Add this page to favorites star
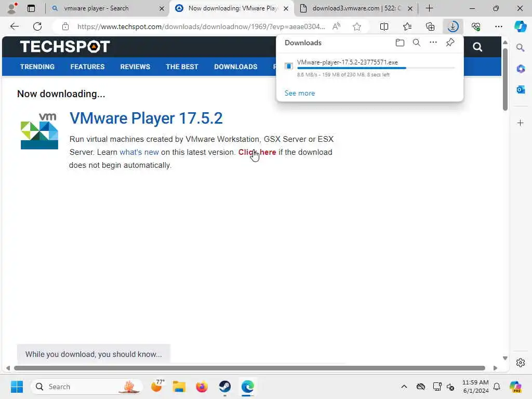This screenshot has height=399, width=532. 356,26
